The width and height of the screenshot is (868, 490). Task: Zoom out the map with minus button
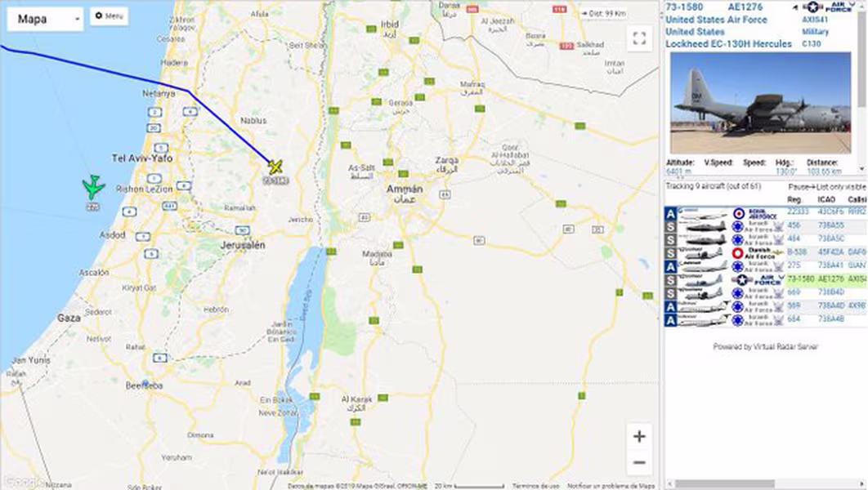coord(639,462)
